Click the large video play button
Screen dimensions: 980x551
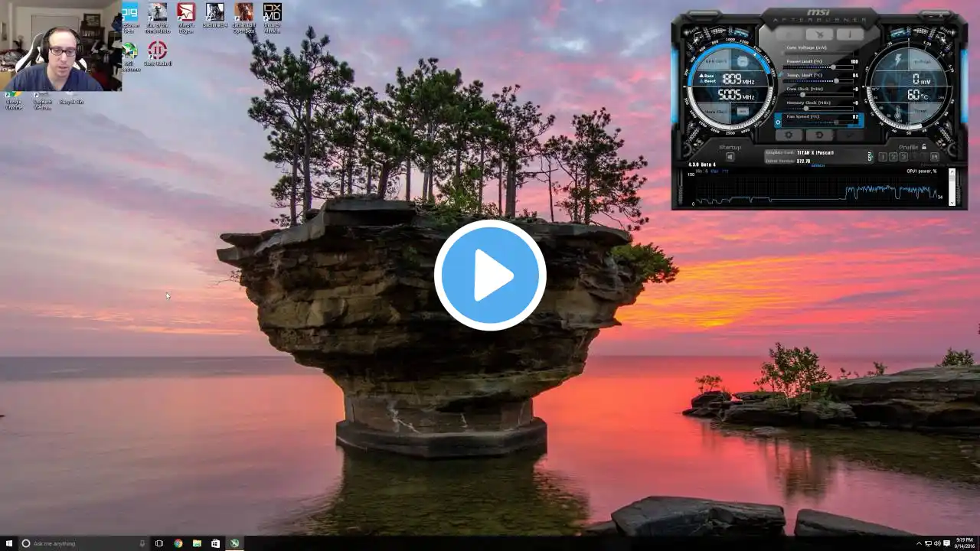490,275
